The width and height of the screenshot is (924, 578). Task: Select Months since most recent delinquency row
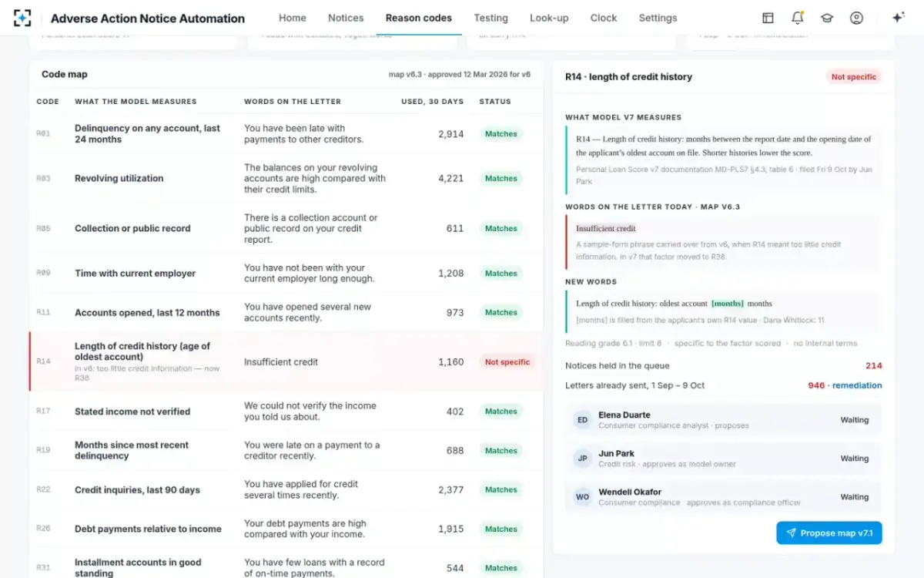(286, 451)
